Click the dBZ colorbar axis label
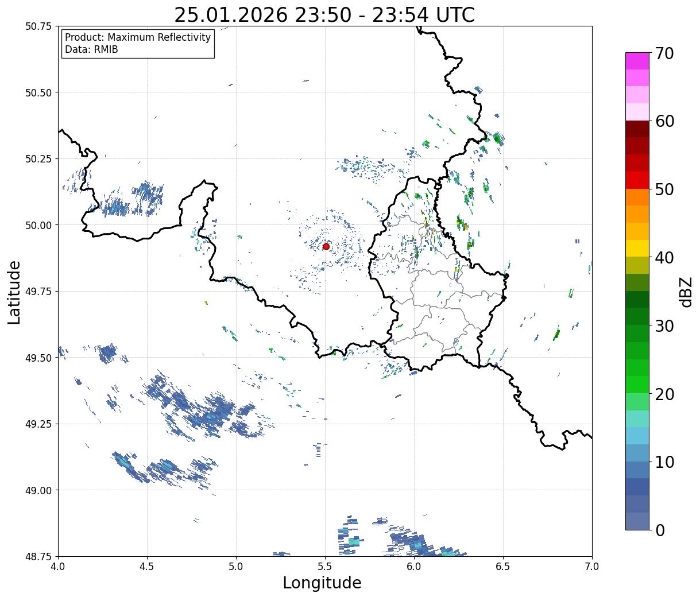This screenshot has width=700, height=597. click(686, 291)
